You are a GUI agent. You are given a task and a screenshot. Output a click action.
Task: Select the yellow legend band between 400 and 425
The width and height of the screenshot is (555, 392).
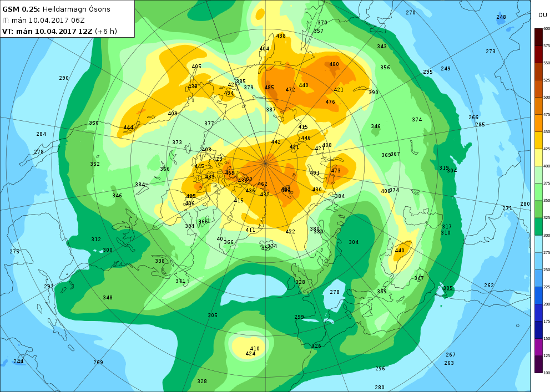[x=538, y=157]
